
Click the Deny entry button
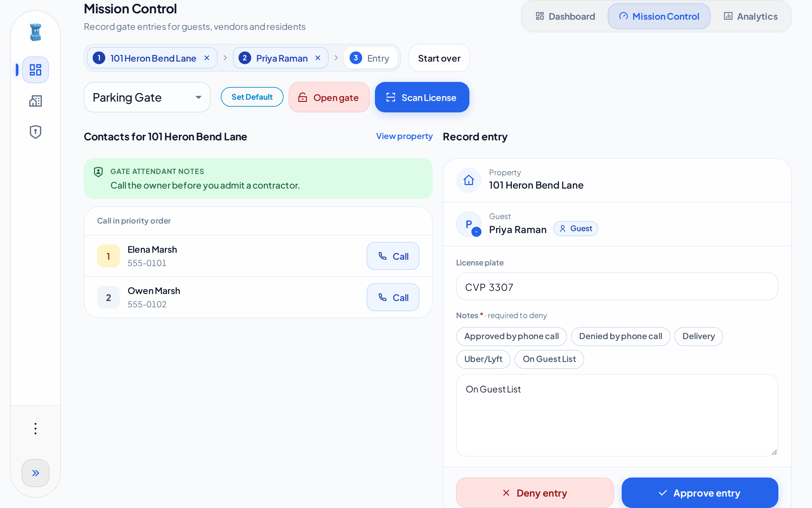[535, 492]
